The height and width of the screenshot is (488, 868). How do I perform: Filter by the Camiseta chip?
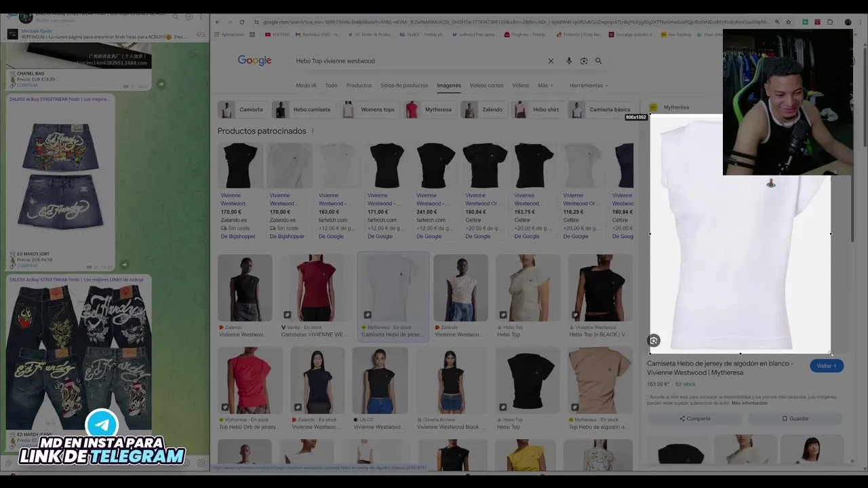[x=242, y=109]
